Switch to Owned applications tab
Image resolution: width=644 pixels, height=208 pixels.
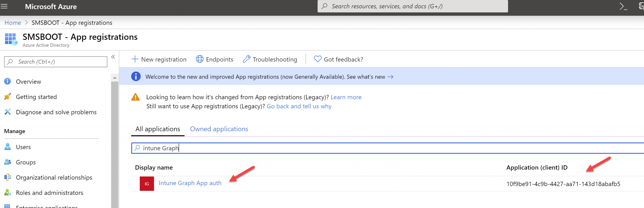click(x=219, y=129)
